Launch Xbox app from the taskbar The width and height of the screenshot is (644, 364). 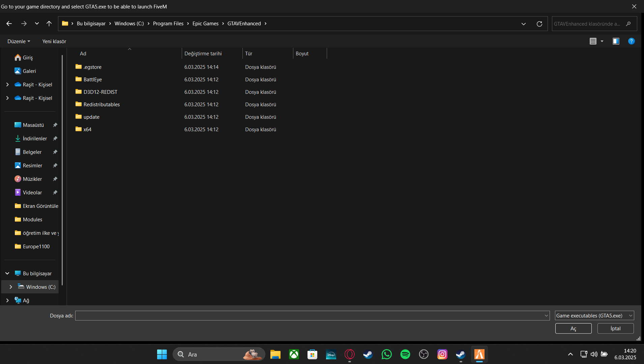pyautogui.click(x=294, y=354)
